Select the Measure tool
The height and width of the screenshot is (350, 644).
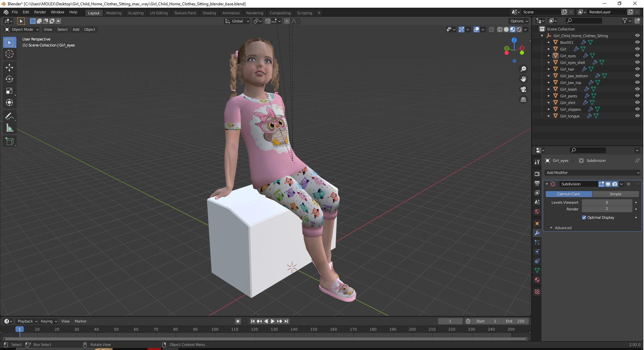[x=9, y=128]
